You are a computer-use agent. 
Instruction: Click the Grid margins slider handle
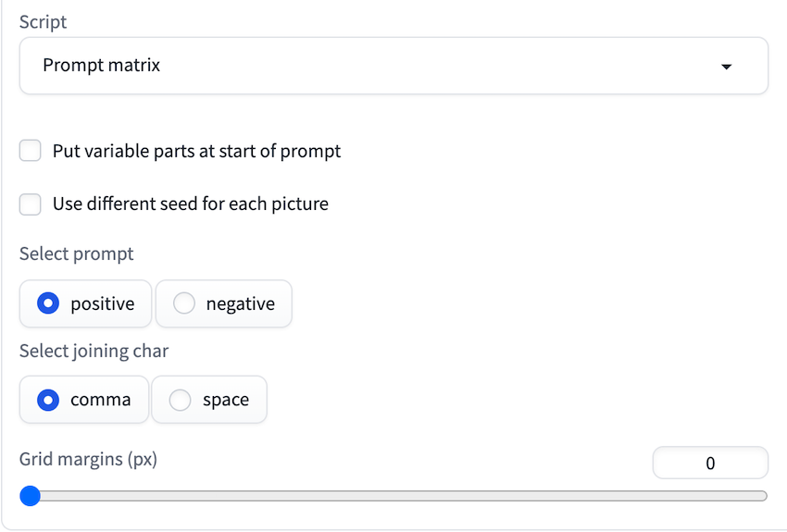click(31, 496)
